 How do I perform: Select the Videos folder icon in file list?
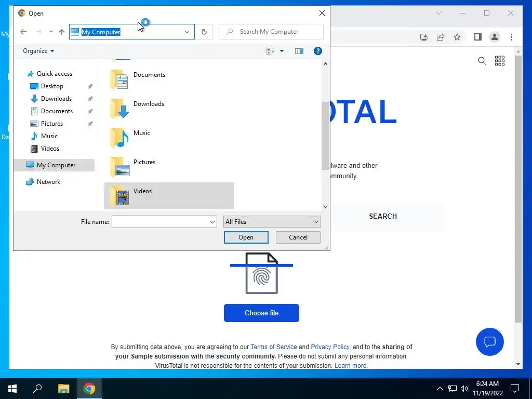(x=119, y=196)
